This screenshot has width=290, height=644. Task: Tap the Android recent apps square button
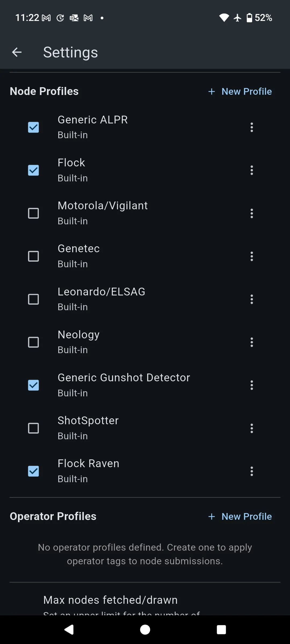pyautogui.click(x=221, y=630)
